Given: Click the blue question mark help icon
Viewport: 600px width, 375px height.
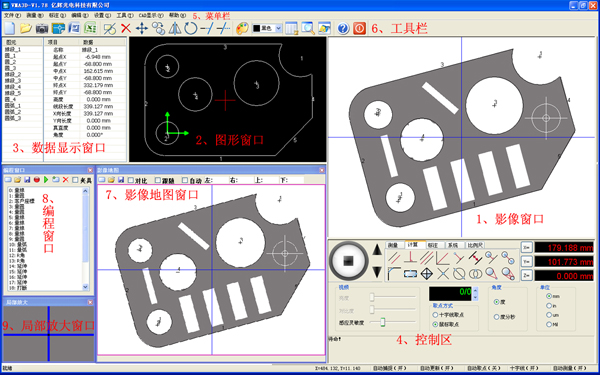Looking at the screenshot, I should (x=343, y=28).
